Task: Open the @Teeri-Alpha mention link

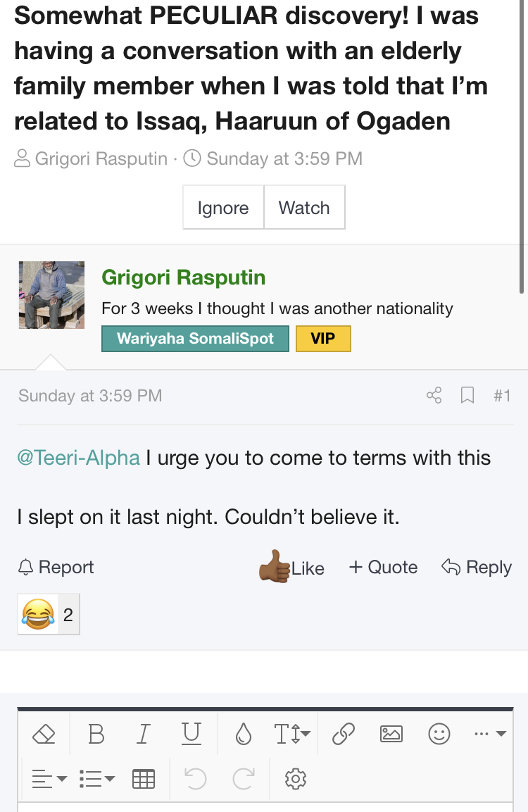Action: tap(78, 458)
